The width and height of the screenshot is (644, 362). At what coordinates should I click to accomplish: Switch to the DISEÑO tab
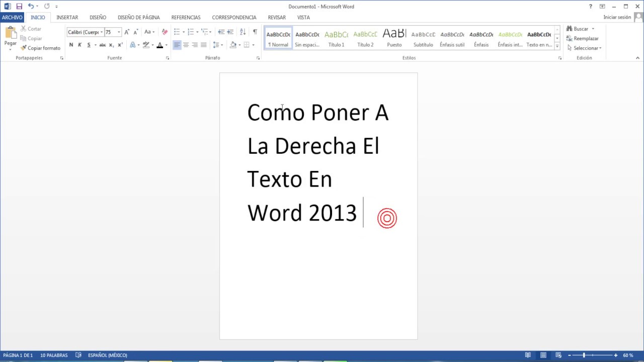point(98,18)
